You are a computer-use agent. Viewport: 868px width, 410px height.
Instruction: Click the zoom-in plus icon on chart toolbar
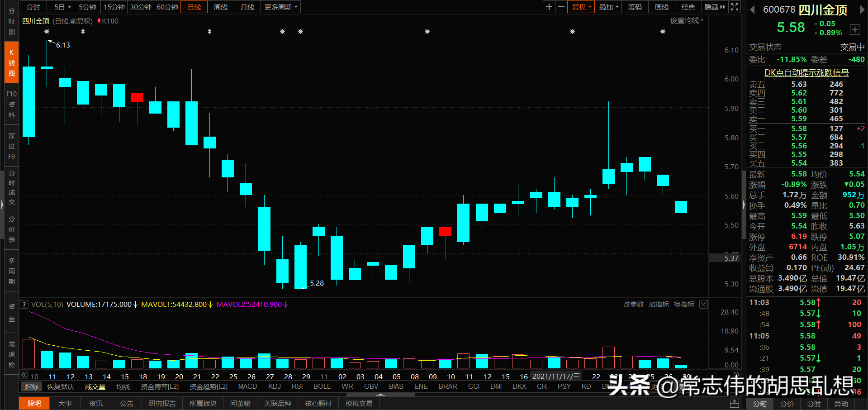(549, 7)
